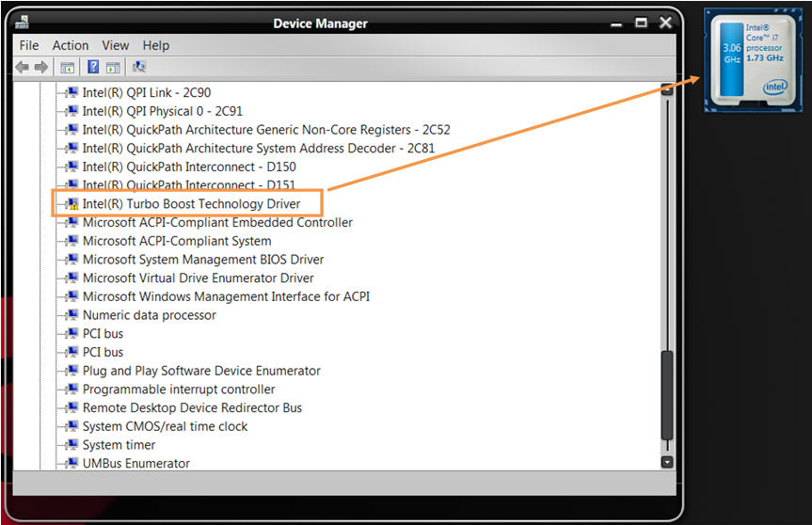Click the Device Manager title bar icon
The width and height of the screenshot is (812, 525).
click(23, 23)
